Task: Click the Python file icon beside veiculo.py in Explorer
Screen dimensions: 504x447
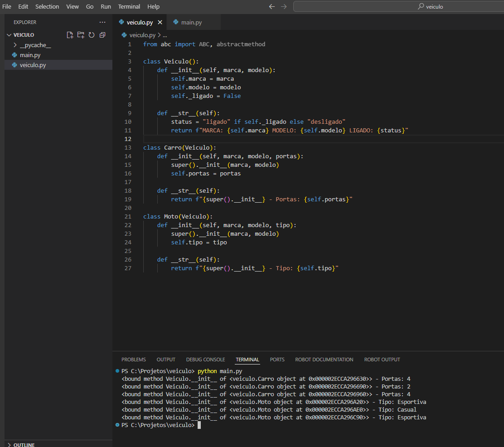Action: (15, 65)
